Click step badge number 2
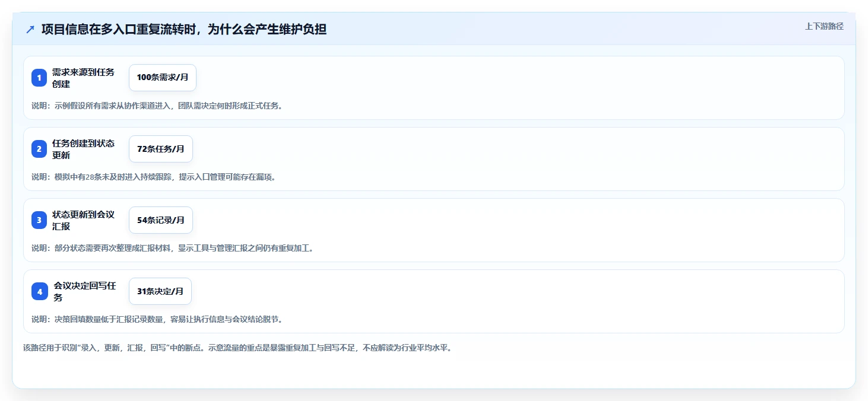Image resolution: width=868 pixels, height=401 pixels. pos(39,149)
